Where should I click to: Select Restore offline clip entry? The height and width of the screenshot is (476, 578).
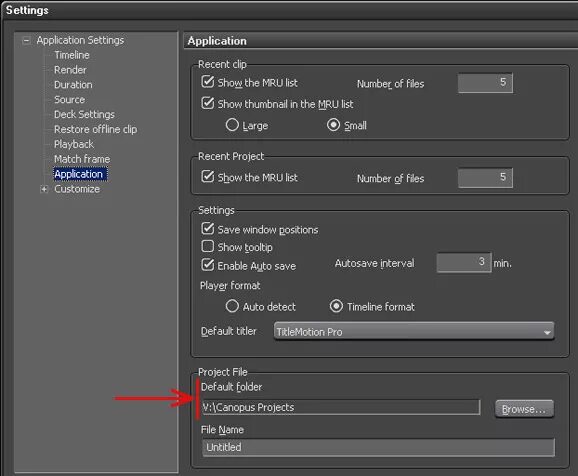coord(95,129)
